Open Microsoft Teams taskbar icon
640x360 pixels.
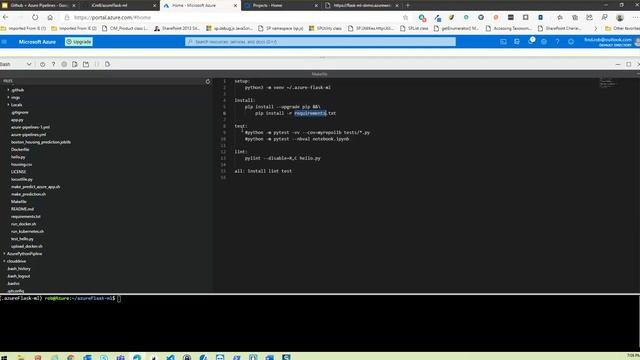pyautogui.click(x=120, y=357)
